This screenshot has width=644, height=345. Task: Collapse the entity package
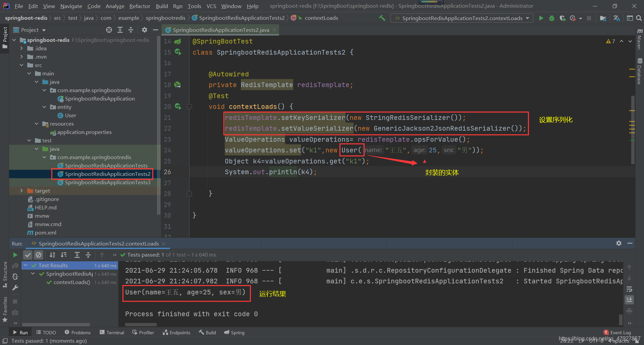(44, 107)
